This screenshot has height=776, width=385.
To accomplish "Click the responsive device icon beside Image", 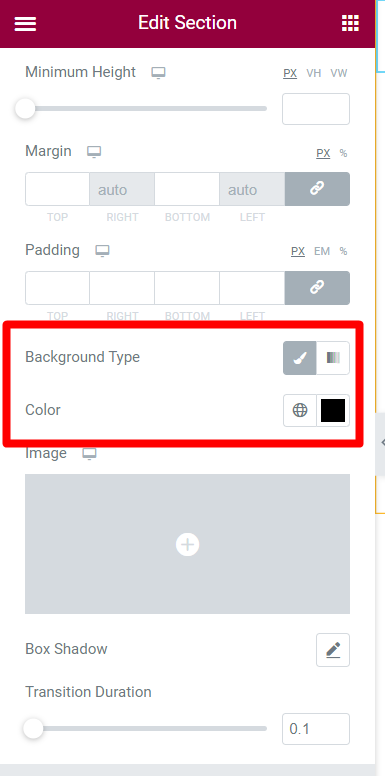I will tap(90, 454).
